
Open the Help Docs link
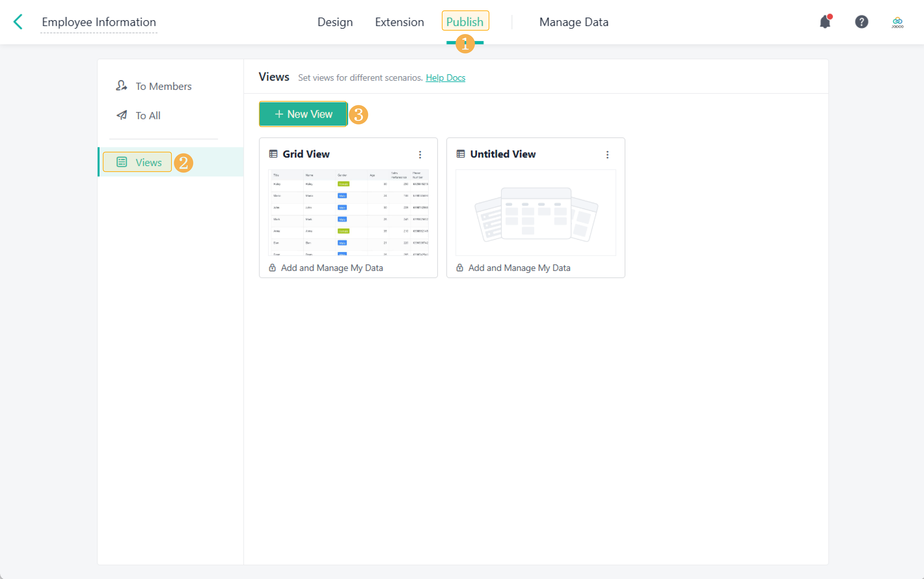[x=445, y=78]
